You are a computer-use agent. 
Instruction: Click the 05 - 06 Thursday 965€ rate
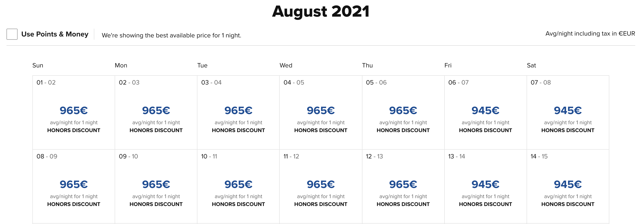(403, 111)
